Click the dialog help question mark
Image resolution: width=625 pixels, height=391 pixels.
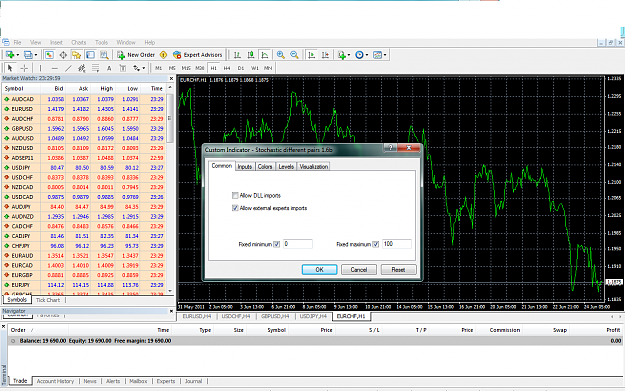tap(390, 148)
